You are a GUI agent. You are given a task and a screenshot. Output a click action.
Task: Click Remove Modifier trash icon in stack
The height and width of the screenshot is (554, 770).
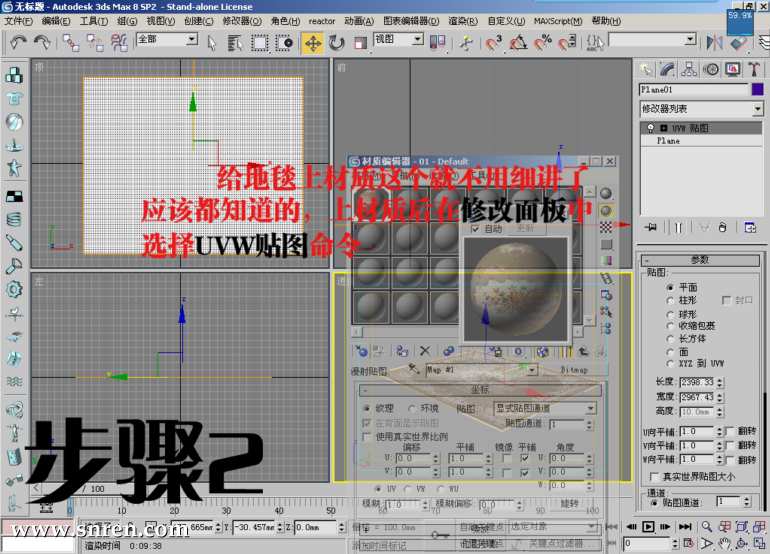(x=722, y=227)
